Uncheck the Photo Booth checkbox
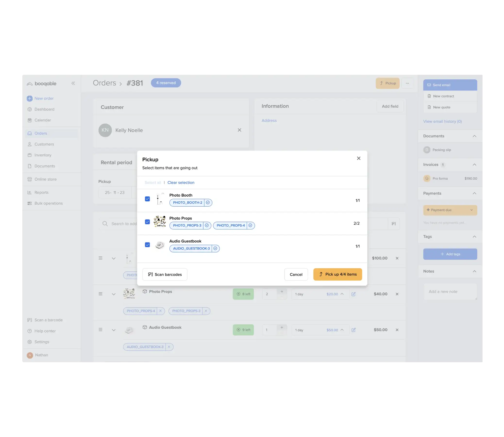This screenshot has height=437, width=504. 147,199
